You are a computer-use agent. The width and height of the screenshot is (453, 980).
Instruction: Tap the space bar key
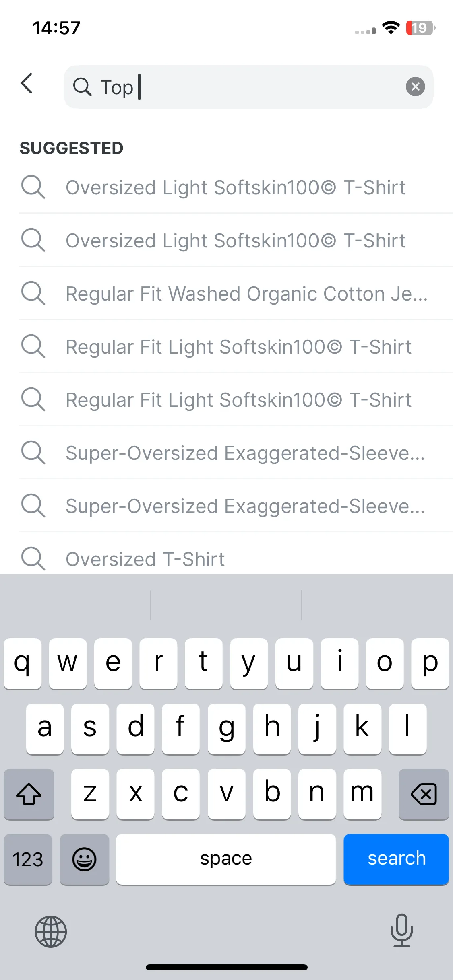pos(226,859)
